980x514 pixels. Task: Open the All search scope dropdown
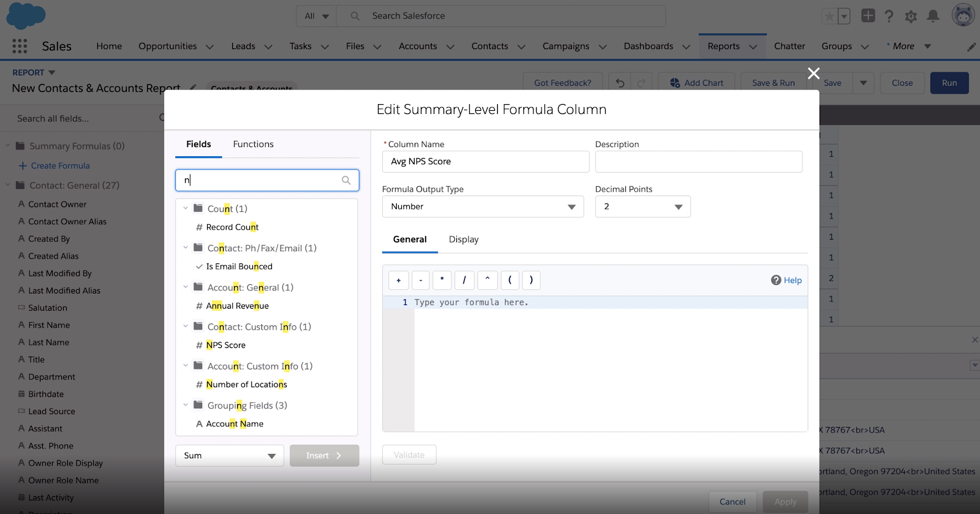(x=317, y=16)
